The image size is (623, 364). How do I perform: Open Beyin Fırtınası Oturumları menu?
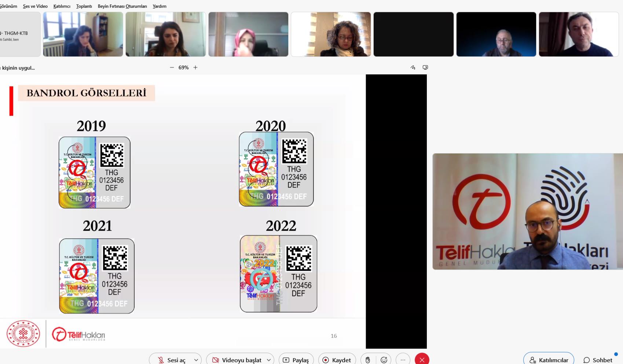click(122, 6)
